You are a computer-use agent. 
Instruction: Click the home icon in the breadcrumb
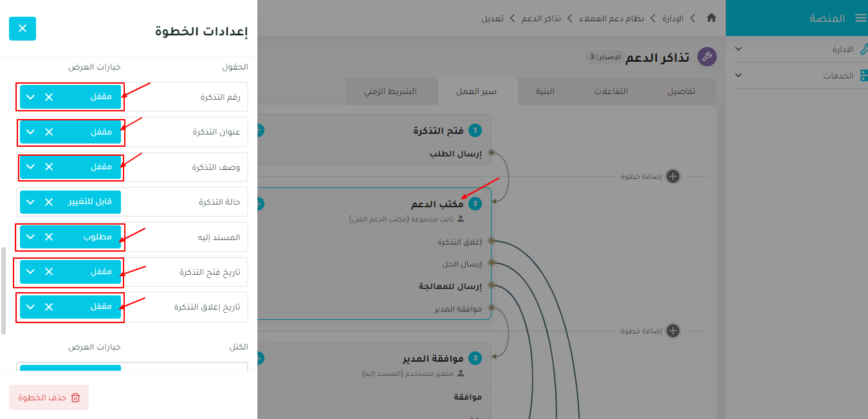pyautogui.click(x=711, y=19)
